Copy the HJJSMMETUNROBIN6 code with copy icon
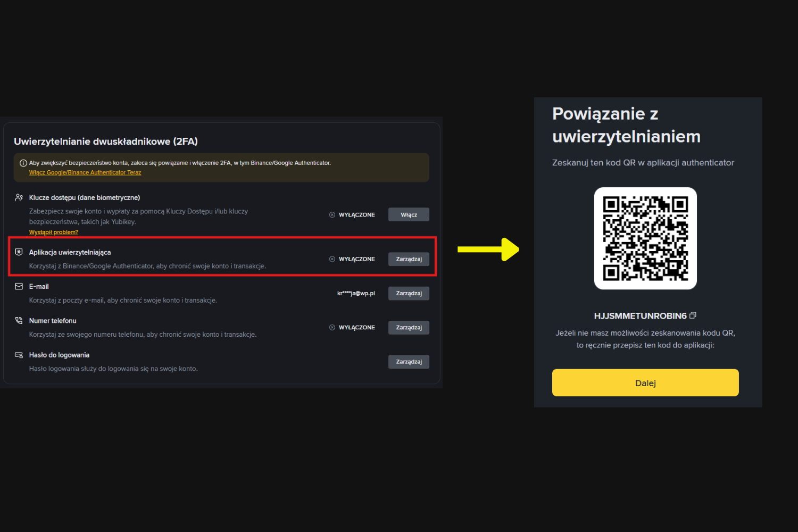Viewport: 798px width, 532px height. pyautogui.click(x=693, y=315)
